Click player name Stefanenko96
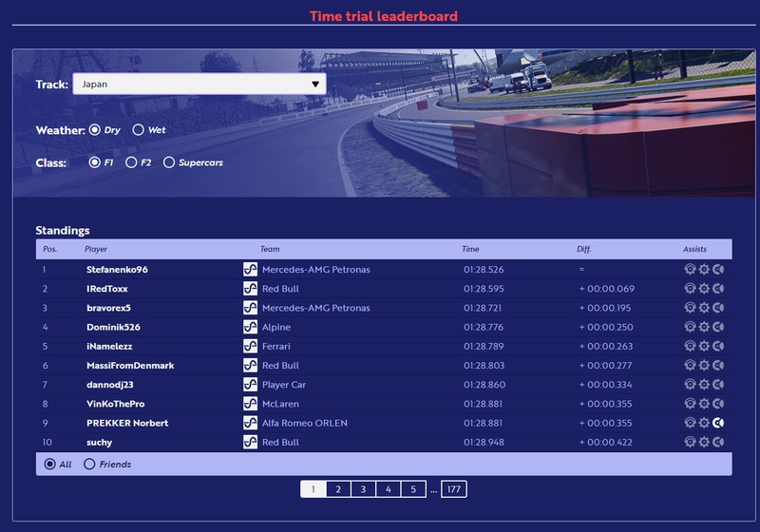The image size is (760, 532). click(x=117, y=270)
